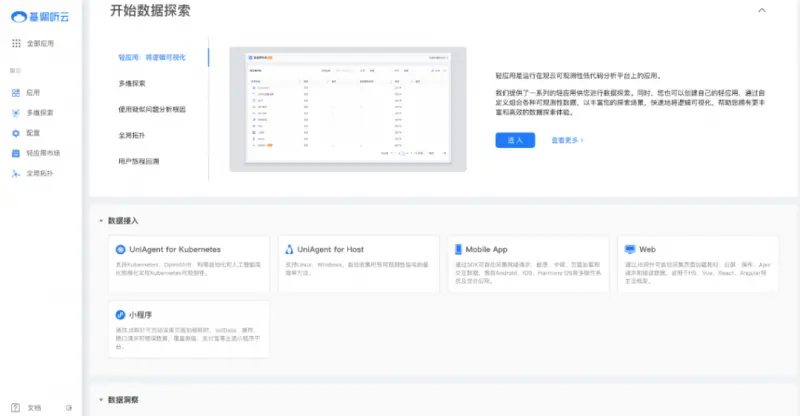Click the 基调听云 logo
800x416 pixels.
[40, 16]
